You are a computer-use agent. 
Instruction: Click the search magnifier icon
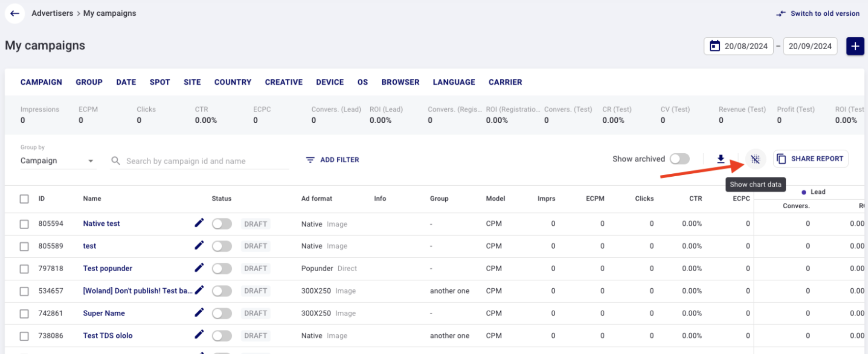point(116,161)
